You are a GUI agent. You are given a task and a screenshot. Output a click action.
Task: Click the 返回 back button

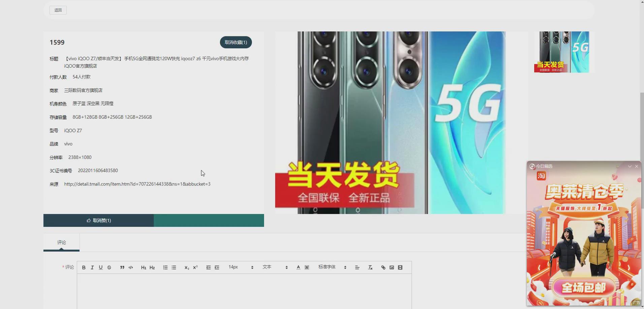pyautogui.click(x=58, y=10)
